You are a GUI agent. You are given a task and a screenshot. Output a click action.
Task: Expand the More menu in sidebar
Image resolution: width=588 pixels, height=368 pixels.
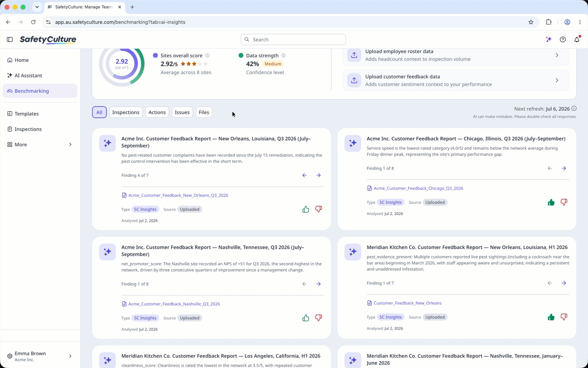(x=40, y=144)
